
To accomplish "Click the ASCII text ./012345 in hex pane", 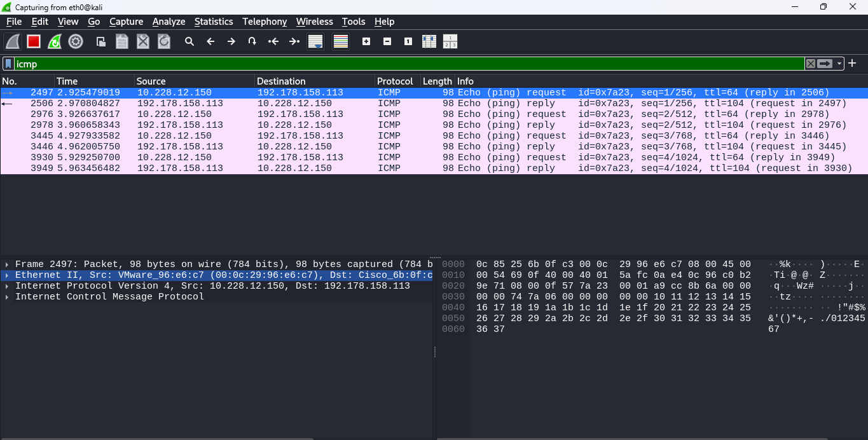I will pos(843,319).
